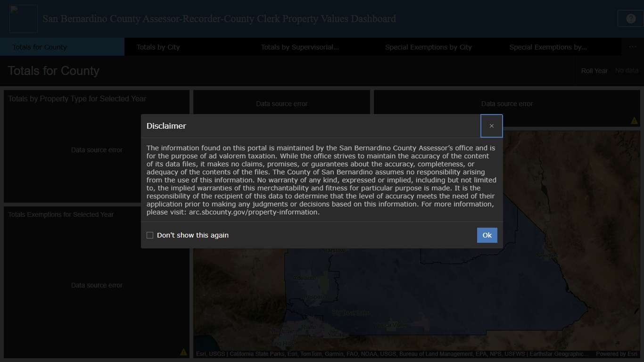The width and height of the screenshot is (644, 362).
Task: Click the warning triangle on the right error panel
Action: 634,120
